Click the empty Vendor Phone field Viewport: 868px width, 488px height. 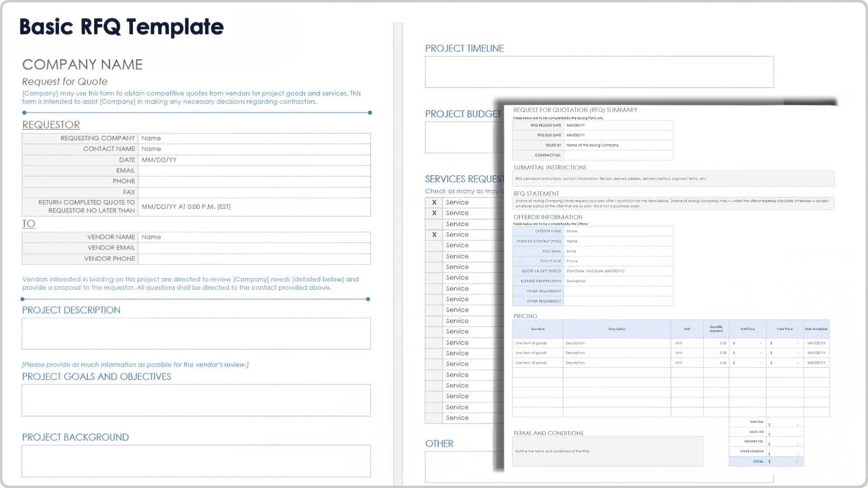(x=254, y=259)
